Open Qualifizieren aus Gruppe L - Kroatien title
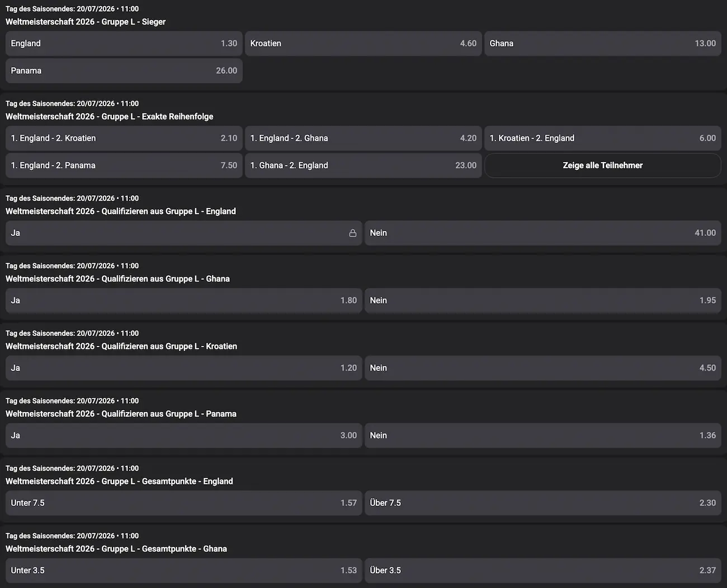 point(121,347)
